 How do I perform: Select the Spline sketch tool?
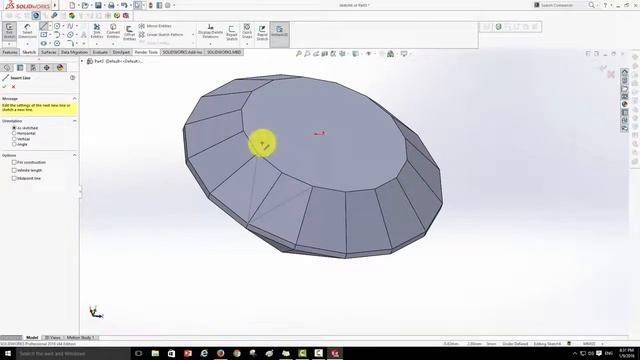coord(70,26)
